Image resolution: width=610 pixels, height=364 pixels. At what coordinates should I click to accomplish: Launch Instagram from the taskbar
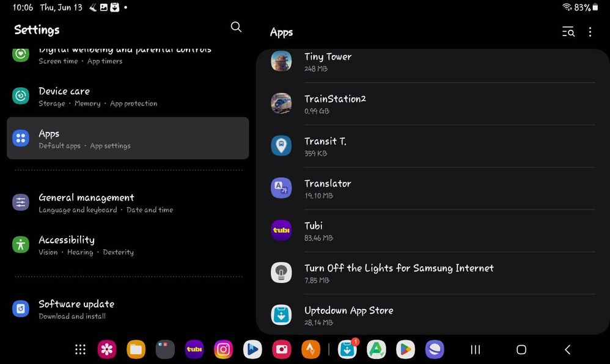(223, 349)
